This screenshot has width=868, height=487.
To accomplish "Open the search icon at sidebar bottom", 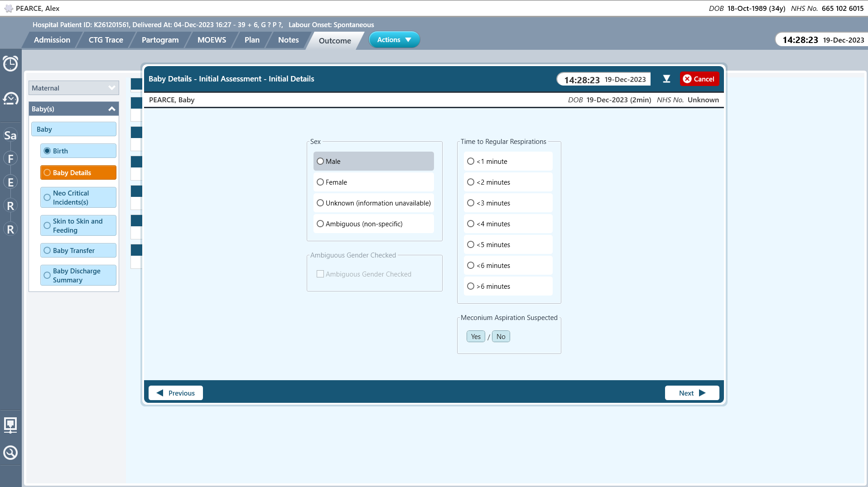I will [x=10, y=453].
